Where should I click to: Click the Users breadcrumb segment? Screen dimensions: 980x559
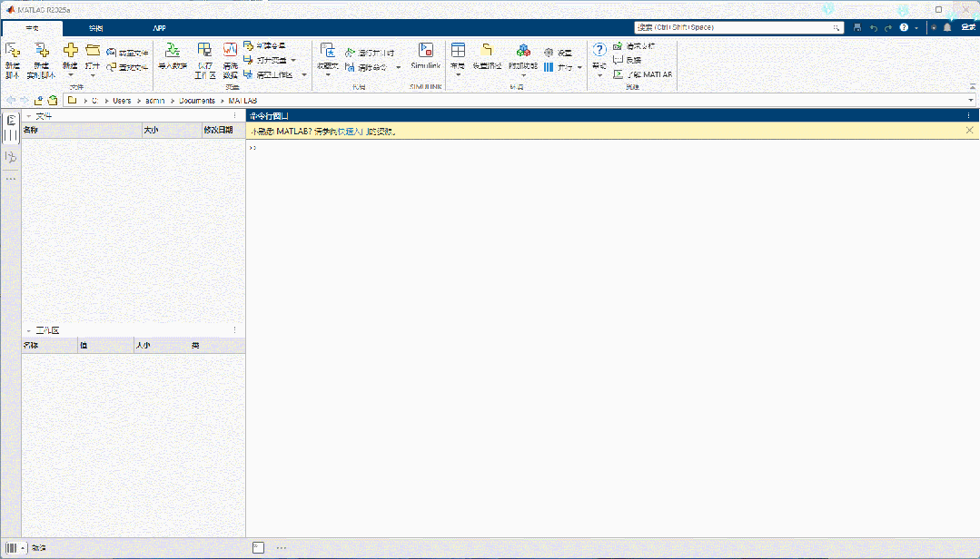pyautogui.click(x=122, y=101)
